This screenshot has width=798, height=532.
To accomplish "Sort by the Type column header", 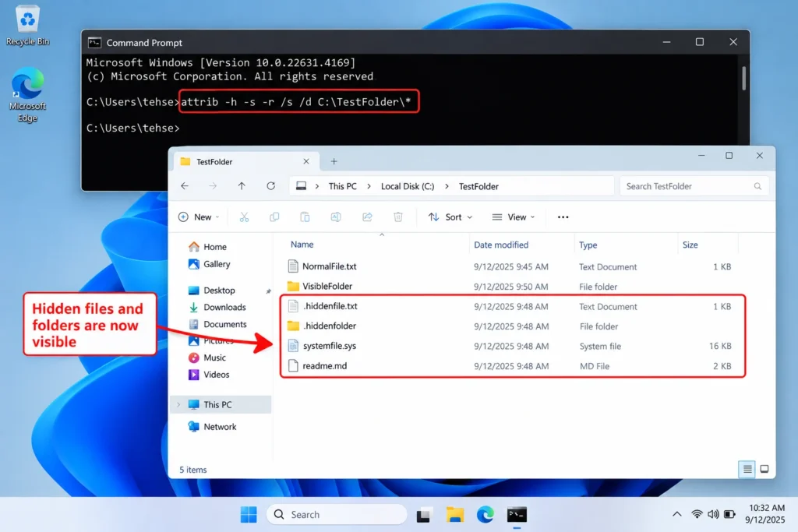I will point(588,245).
